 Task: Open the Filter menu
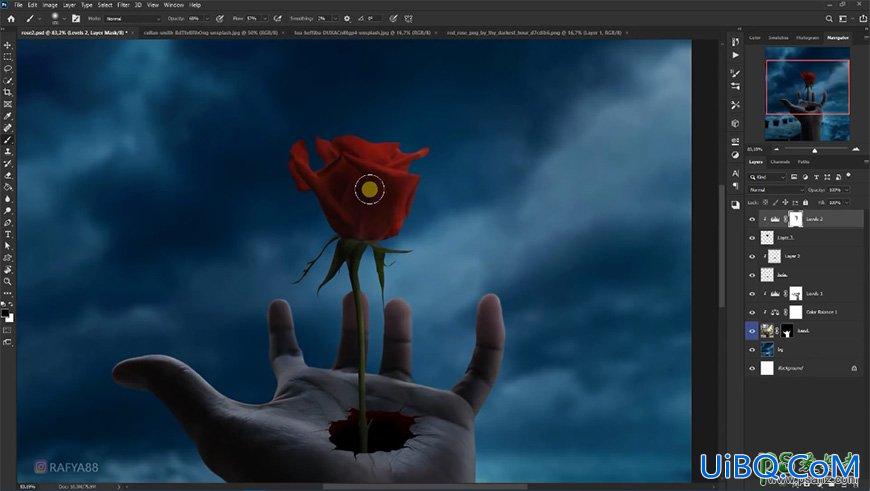tap(123, 4)
